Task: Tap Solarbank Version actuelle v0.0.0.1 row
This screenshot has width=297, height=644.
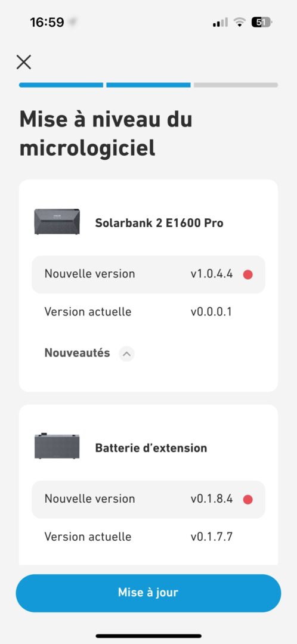Action: [x=148, y=312]
